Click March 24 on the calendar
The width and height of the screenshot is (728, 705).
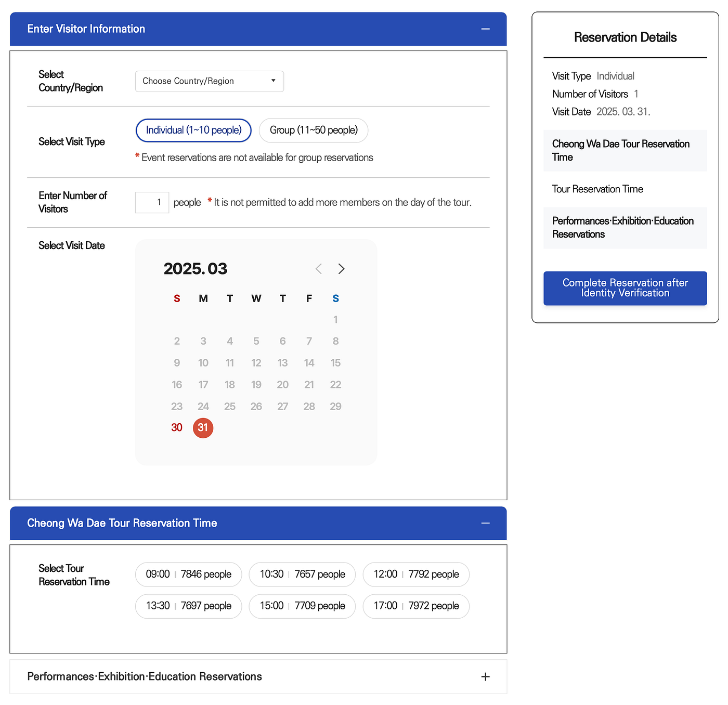[203, 407]
